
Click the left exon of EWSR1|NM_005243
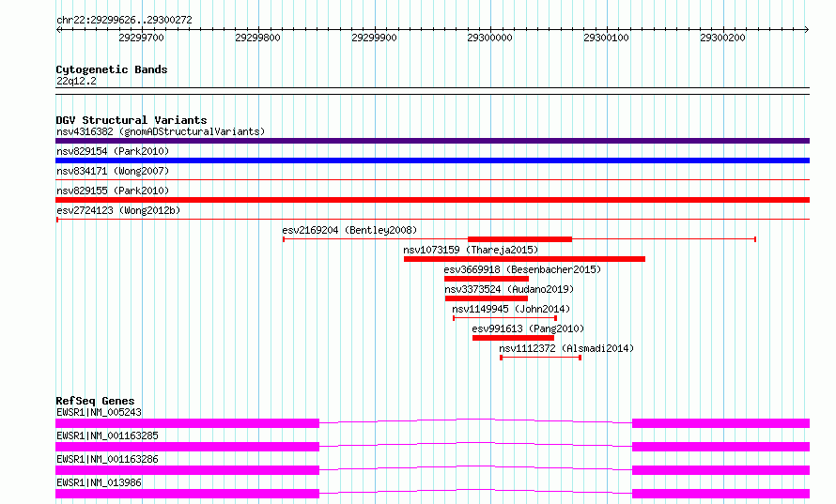coord(187,423)
